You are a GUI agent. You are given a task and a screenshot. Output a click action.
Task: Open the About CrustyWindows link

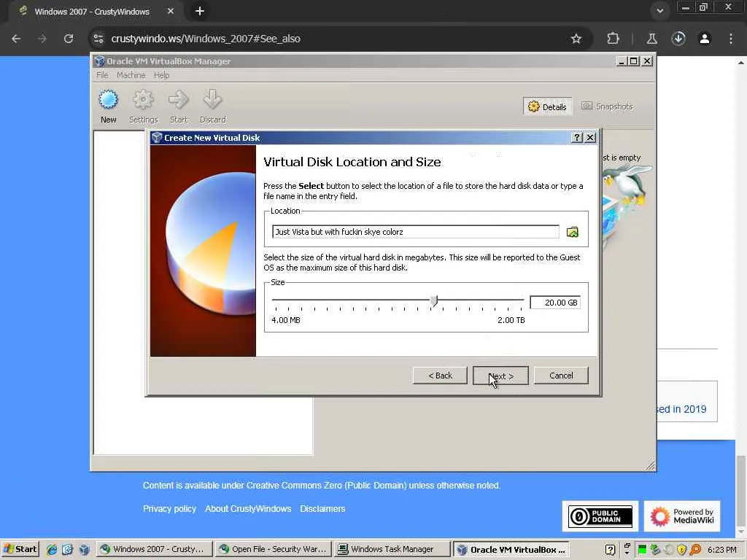(x=248, y=508)
